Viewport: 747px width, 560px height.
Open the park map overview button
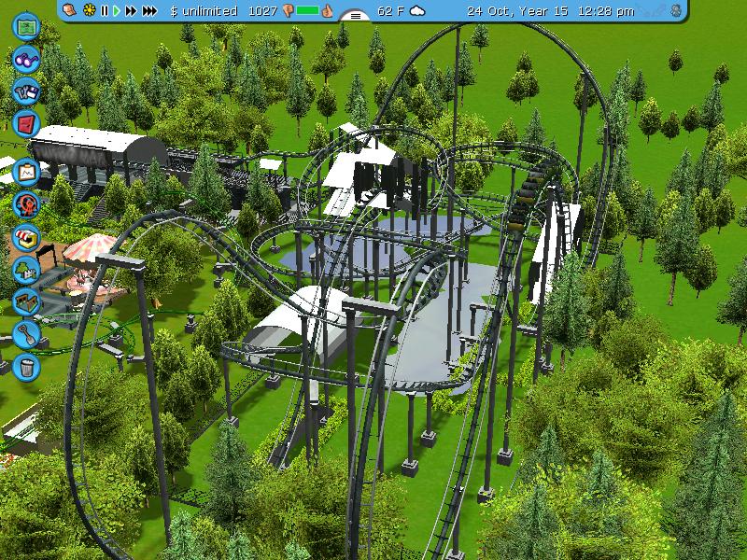pos(26,27)
